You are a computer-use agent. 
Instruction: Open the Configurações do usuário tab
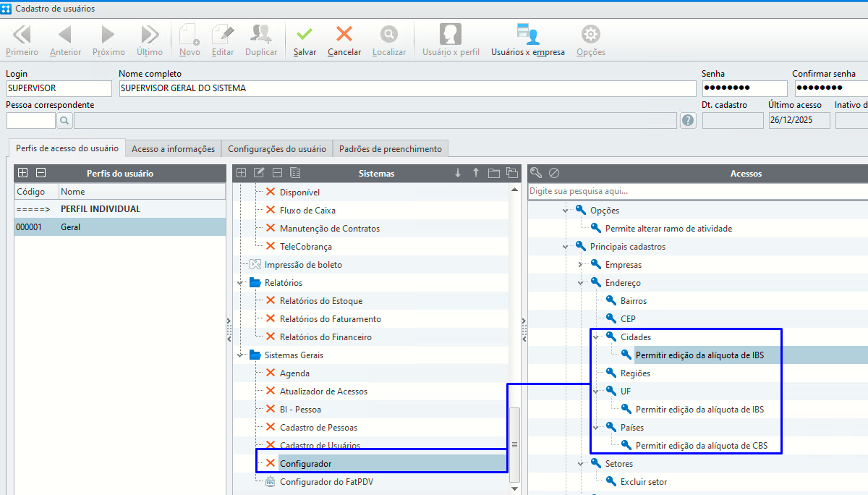coord(277,149)
